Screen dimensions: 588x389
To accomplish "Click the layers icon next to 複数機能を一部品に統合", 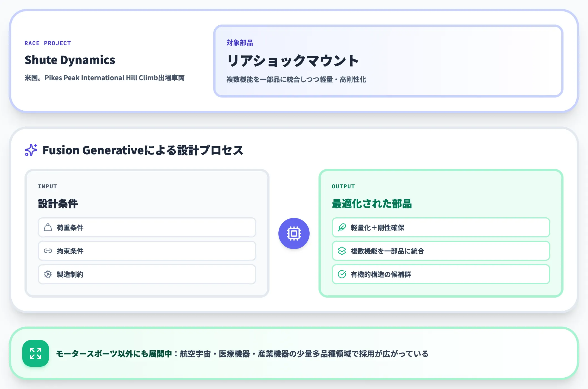I will click(x=342, y=251).
